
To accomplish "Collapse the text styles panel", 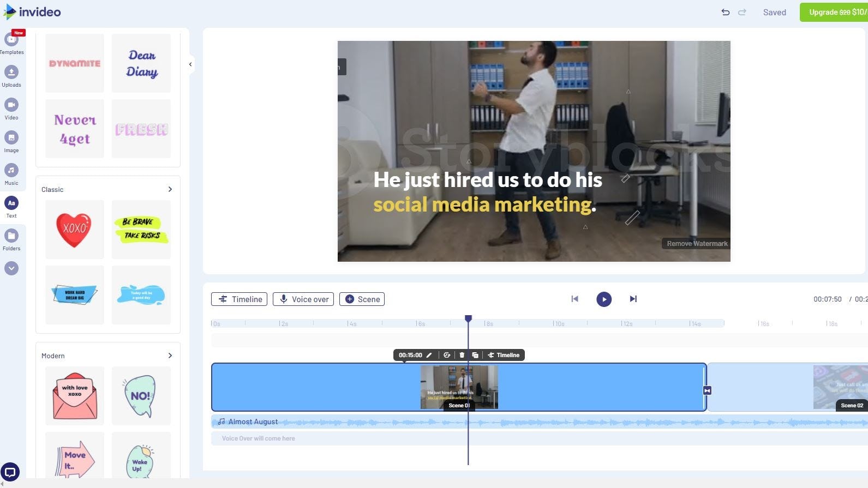I will click(190, 64).
